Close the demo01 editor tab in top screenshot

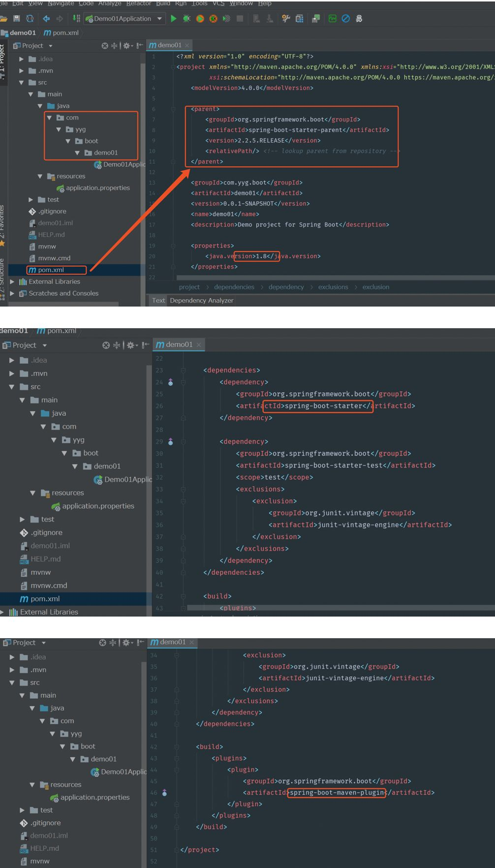pyautogui.click(x=187, y=45)
